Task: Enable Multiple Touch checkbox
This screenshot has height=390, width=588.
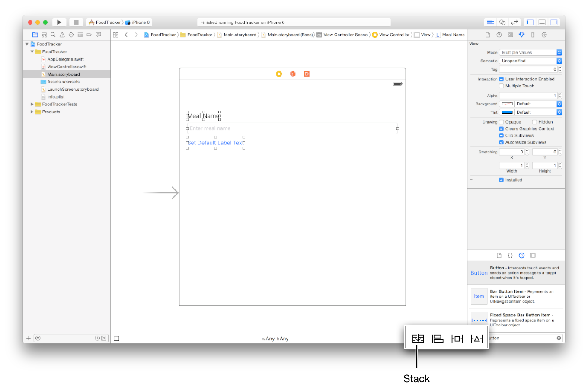Action: point(502,86)
